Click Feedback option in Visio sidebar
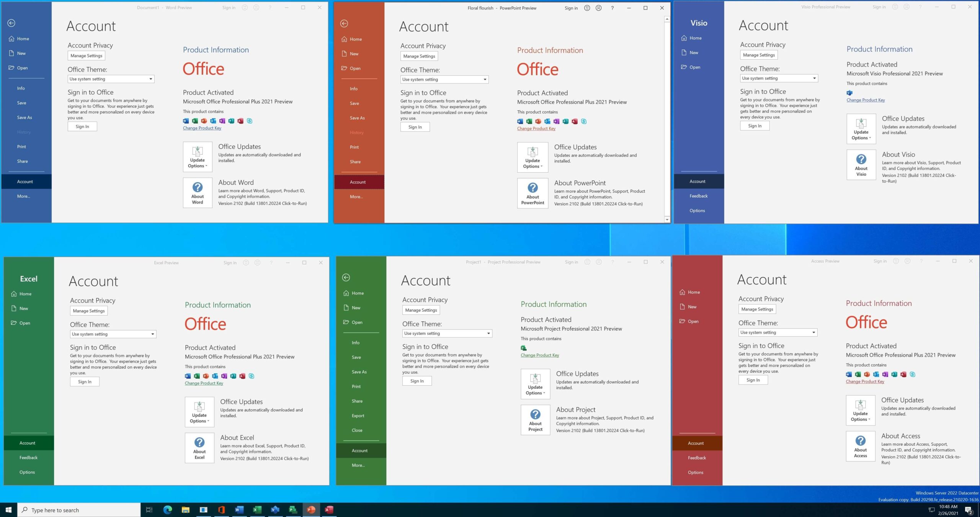Screen dimensions: 980x517 pyautogui.click(x=697, y=196)
